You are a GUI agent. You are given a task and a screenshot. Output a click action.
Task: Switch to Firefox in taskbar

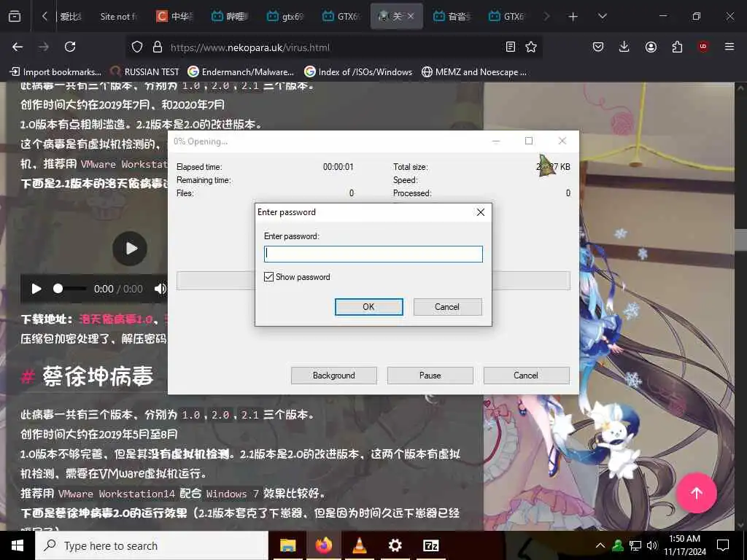coord(323,545)
